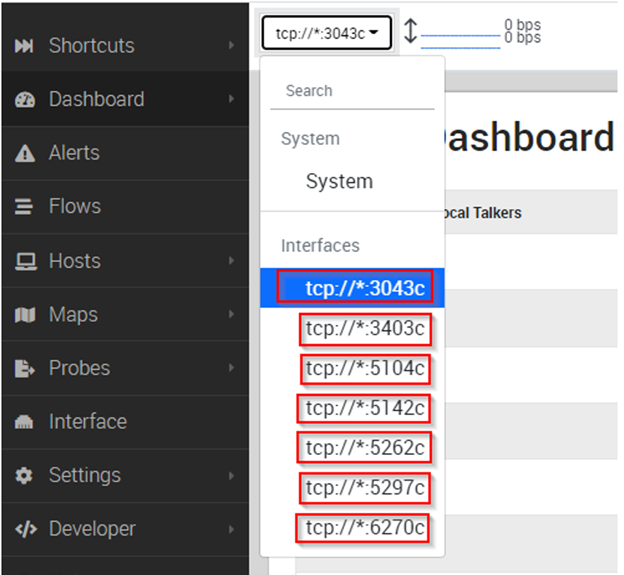Viewport: 624px width, 575px height.
Task: Click the Settings gear icon
Action: 24,476
